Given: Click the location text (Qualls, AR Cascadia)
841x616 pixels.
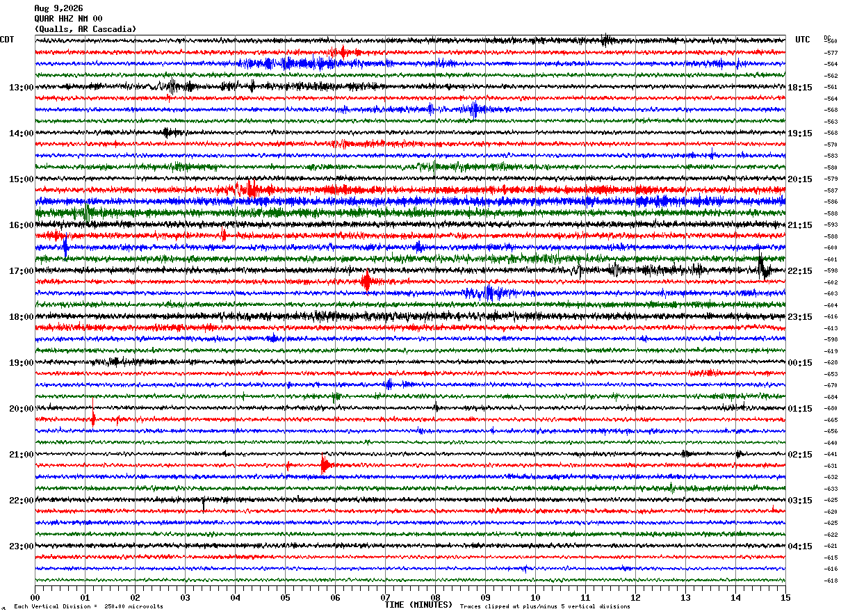Looking at the screenshot, I should (85, 29).
